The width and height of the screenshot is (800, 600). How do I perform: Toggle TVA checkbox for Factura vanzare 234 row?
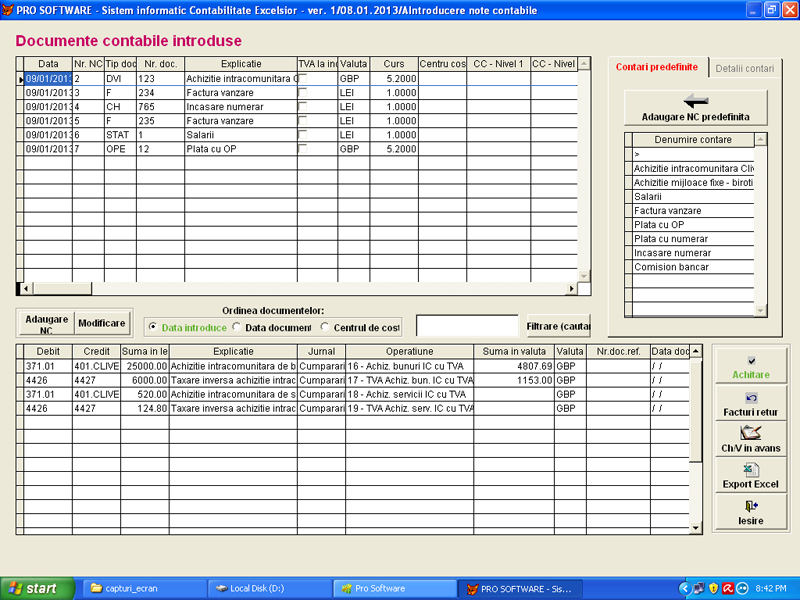(303, 92)
